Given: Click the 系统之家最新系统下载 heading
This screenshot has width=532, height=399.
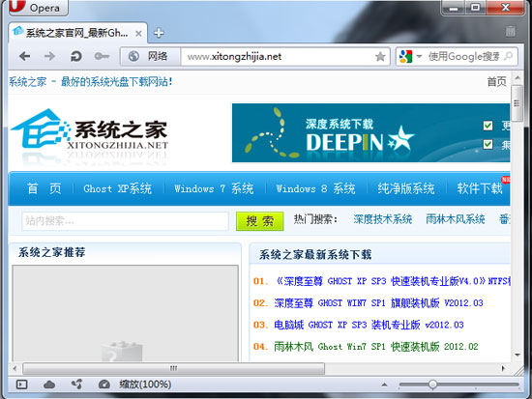Looking at the screenshot, I should coord(315,255).
